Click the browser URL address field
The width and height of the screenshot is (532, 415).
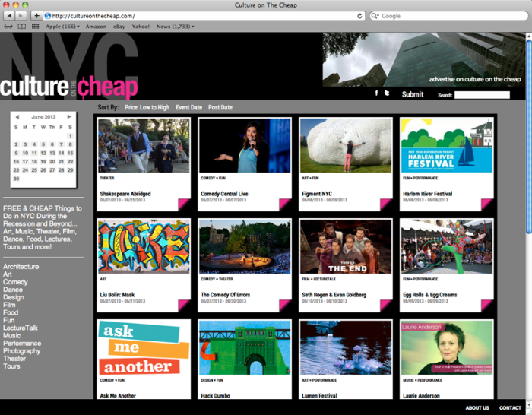204,16
